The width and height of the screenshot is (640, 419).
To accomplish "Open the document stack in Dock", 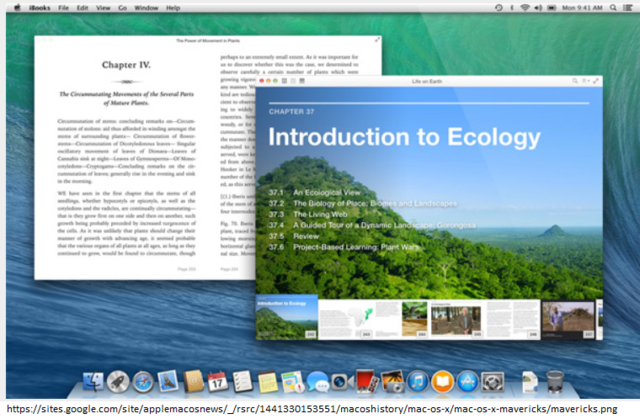I will (x=530, y=382).
